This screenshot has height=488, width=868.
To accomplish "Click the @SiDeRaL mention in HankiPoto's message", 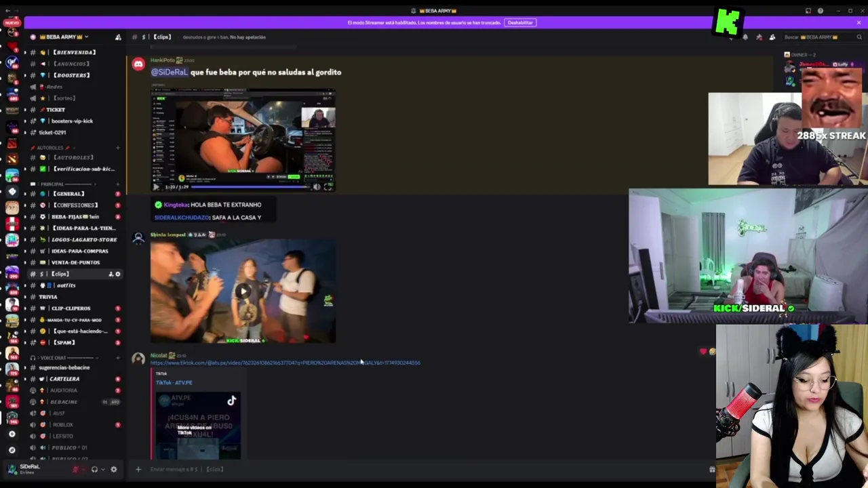I will (x=169, y=72).
